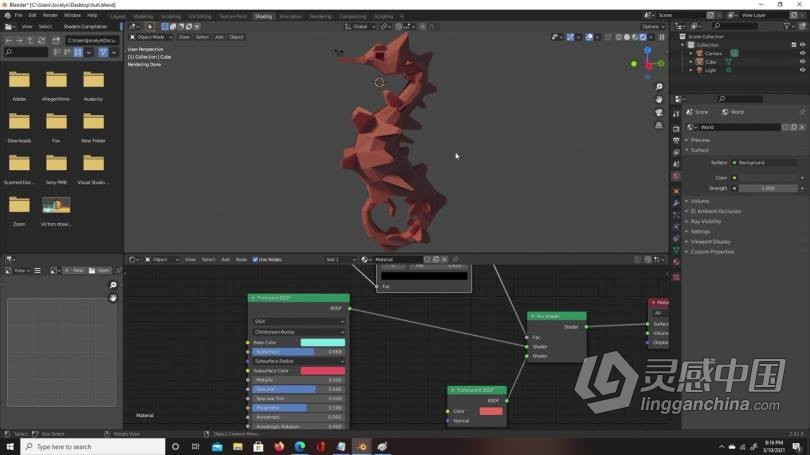
Task: Click the pan hand icon in 3D viewport
Action: coord(659,100)
